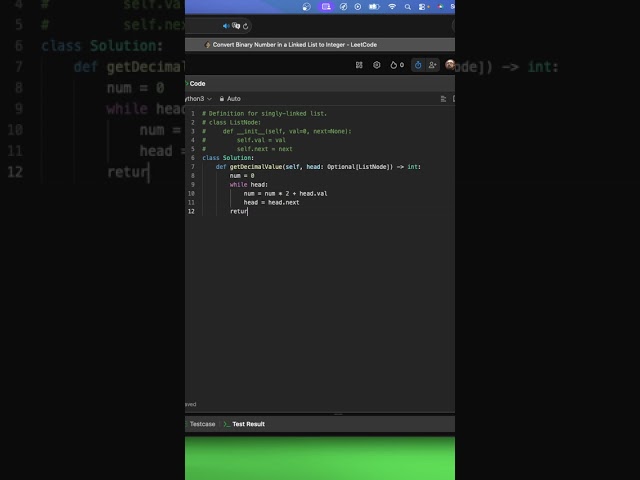
Task: Click 'num = num * 2 + head.val' line
Action: point(285,193)
